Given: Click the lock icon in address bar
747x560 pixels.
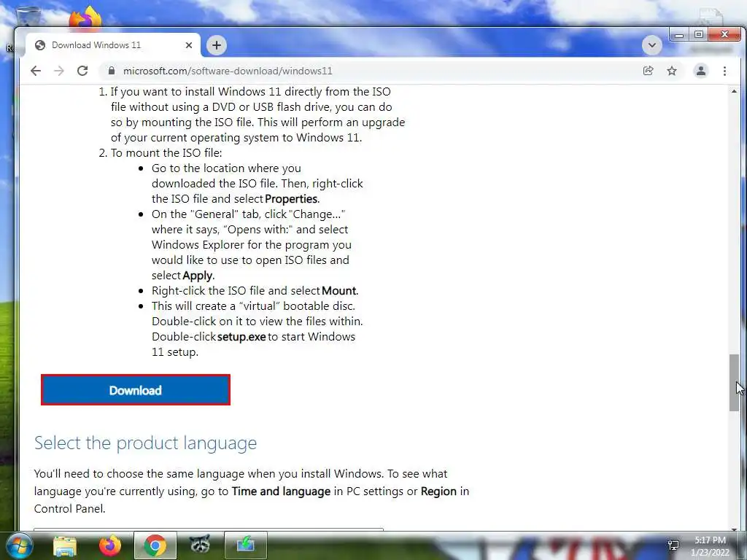Looking at the screenshot, I should click(x=112, y=71).
